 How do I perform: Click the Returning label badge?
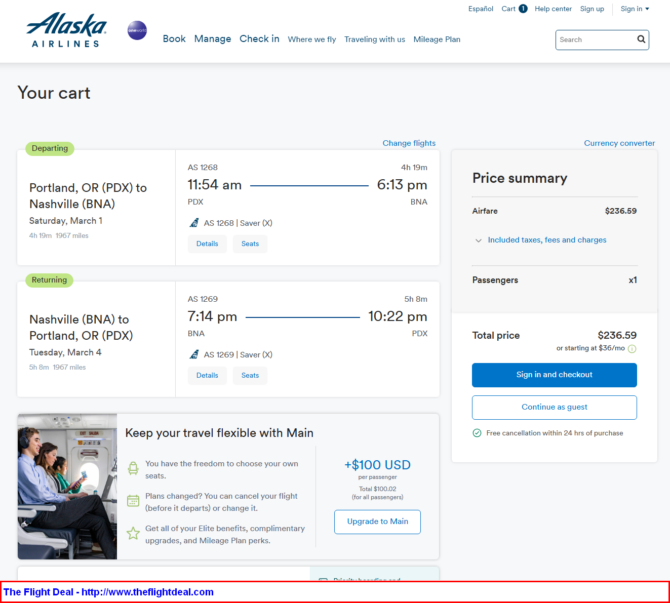49,280
